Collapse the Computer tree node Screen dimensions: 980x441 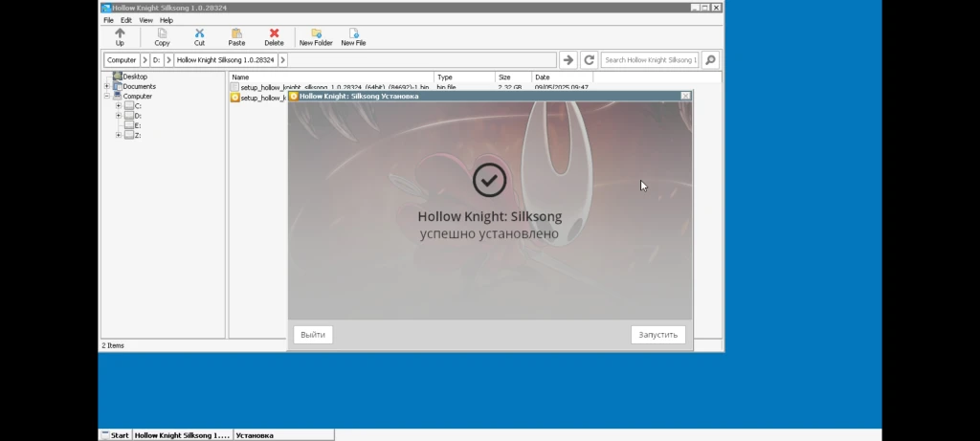[107, 97]
